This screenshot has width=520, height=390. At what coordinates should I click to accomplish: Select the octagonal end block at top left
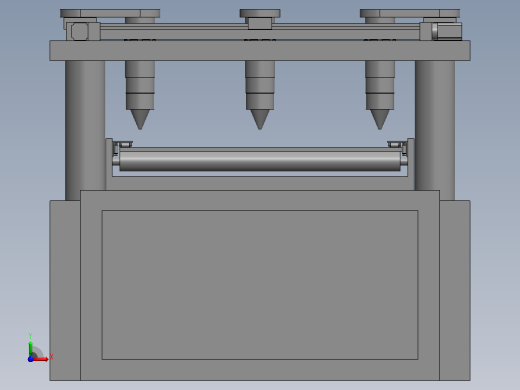point(80,31)
